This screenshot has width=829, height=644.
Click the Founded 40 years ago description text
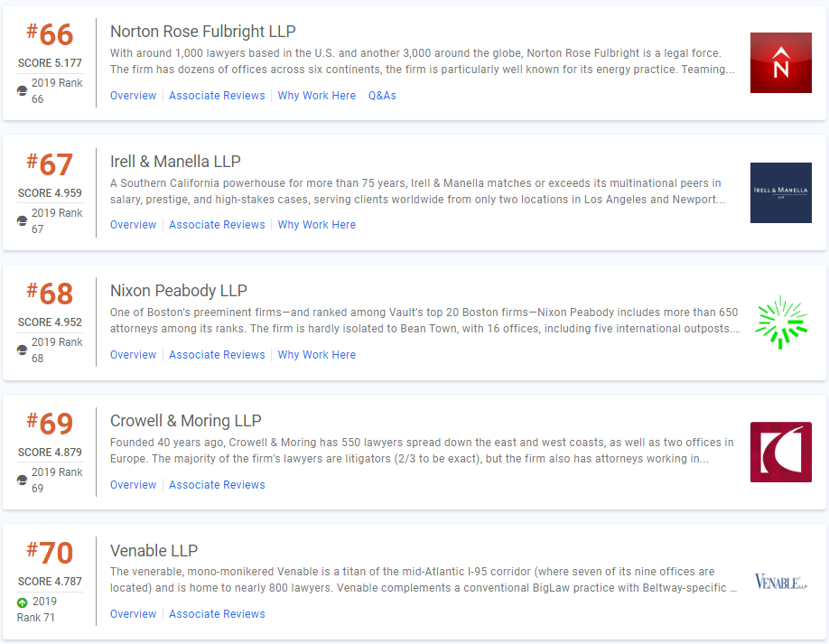point(422,451)
